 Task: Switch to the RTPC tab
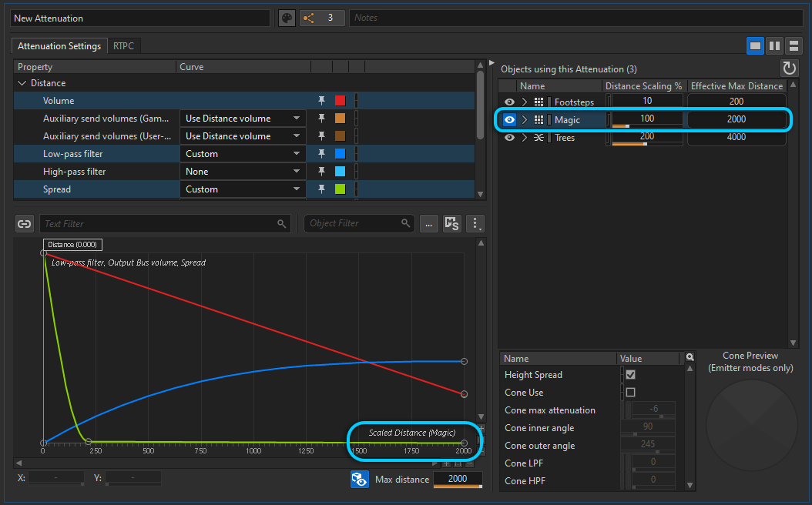click(123, 45)
